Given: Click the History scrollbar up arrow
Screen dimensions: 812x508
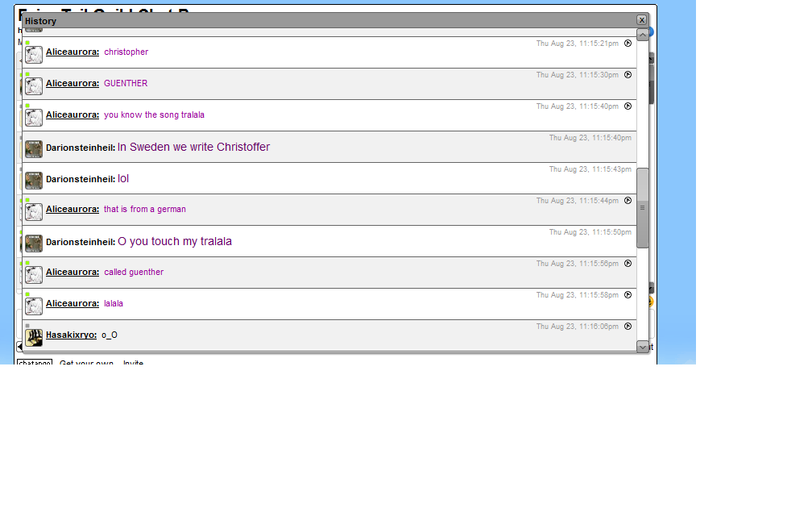Looking at the screenshot, I should point(642,35).
